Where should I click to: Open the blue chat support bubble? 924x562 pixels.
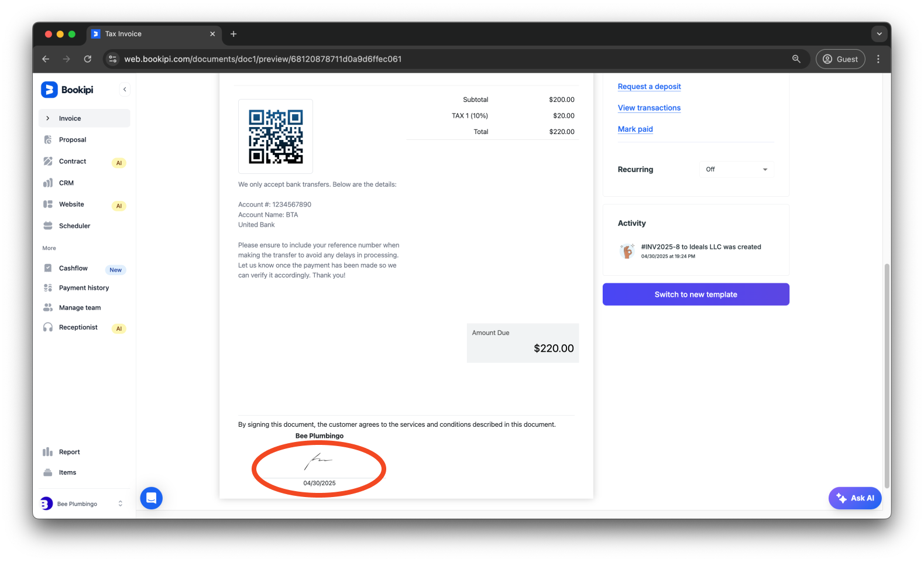click(152, 498)
